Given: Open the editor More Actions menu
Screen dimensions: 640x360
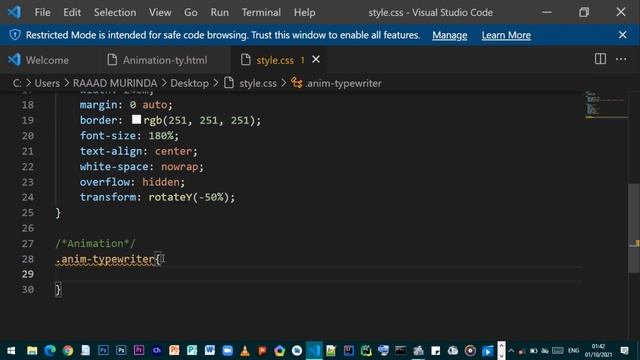Looking at the screenshot, I should pos(621,59).
